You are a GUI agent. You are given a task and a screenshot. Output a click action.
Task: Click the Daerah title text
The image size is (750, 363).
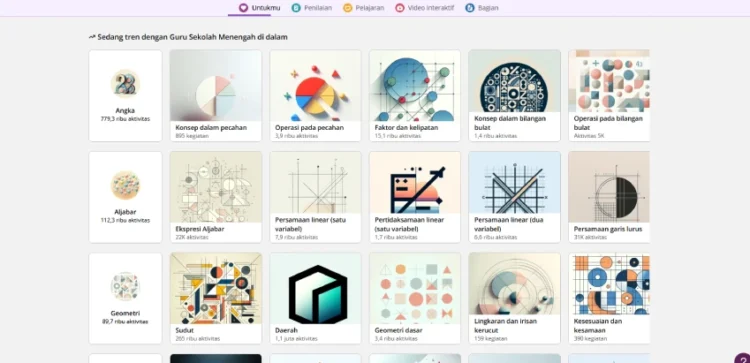coord(286,330)
